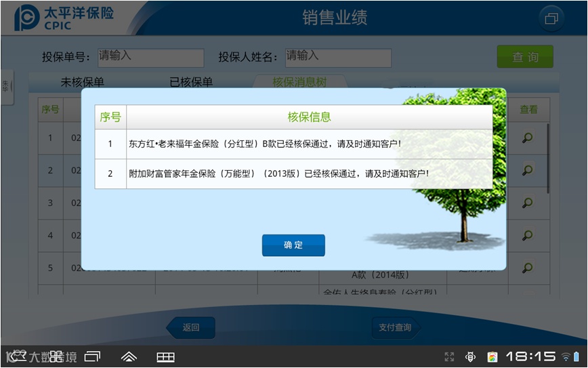Click the 销售业绩 page title

(335, 17)
